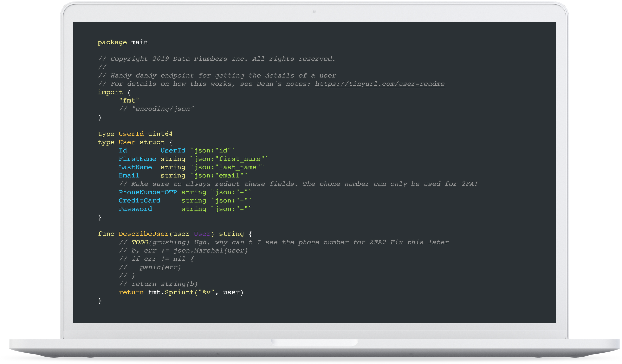Click the Copyright 2019 Data Plumbers comment

[x=217, y=59]
